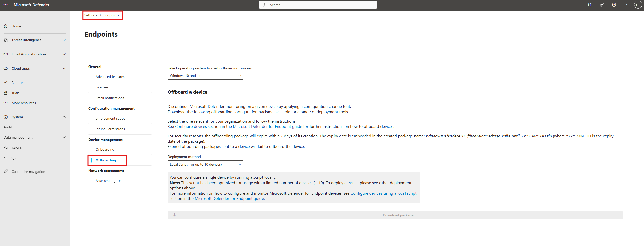Click the Email & collaboration envelope icon
Image resolution: width=644 pixels, height=246 pixels.
tap(6, 54)
